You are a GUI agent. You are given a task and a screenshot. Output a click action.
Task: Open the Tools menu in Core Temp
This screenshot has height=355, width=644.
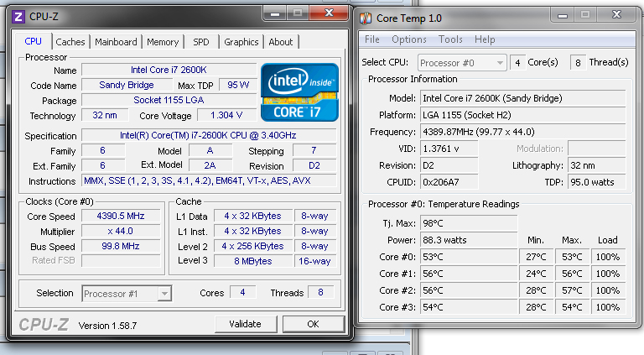[x=450, y=39]
